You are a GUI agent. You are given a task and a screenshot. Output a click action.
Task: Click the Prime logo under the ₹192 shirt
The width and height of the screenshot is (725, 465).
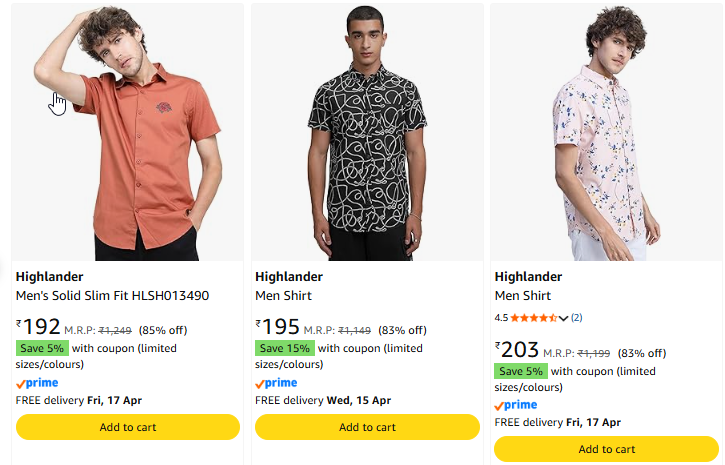tap(37, 383)
